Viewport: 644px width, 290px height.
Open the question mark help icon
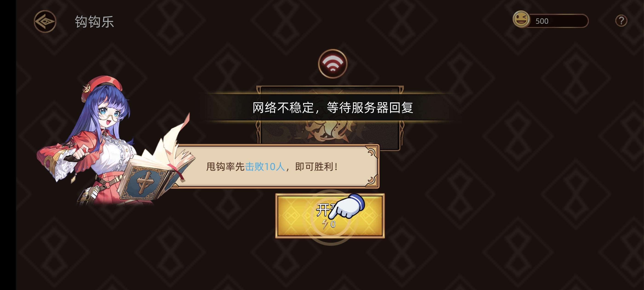(x=621, y=21)
